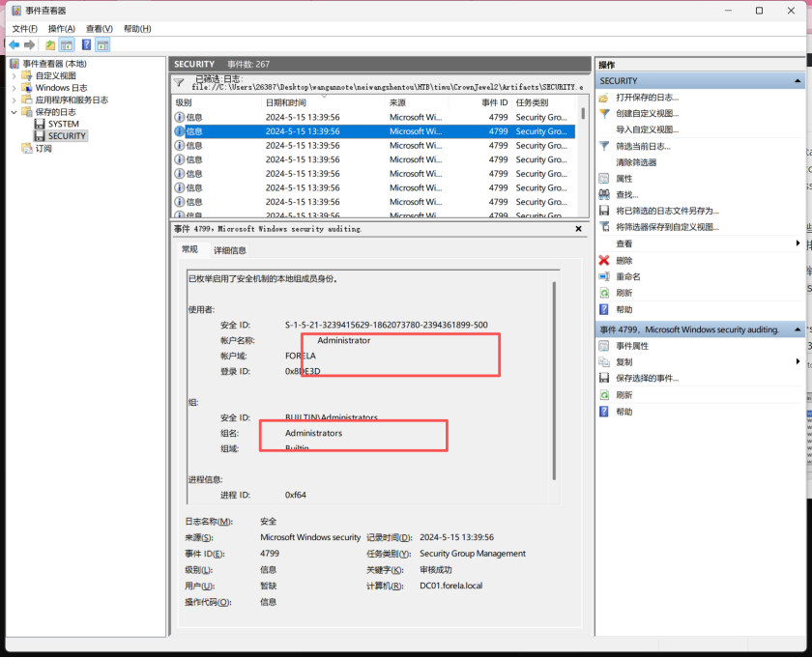Image resolution: width=812 pixels, height=658 pixels.
Task: Click the Forward arrow toolbar icon
Action: click(30, 45)
